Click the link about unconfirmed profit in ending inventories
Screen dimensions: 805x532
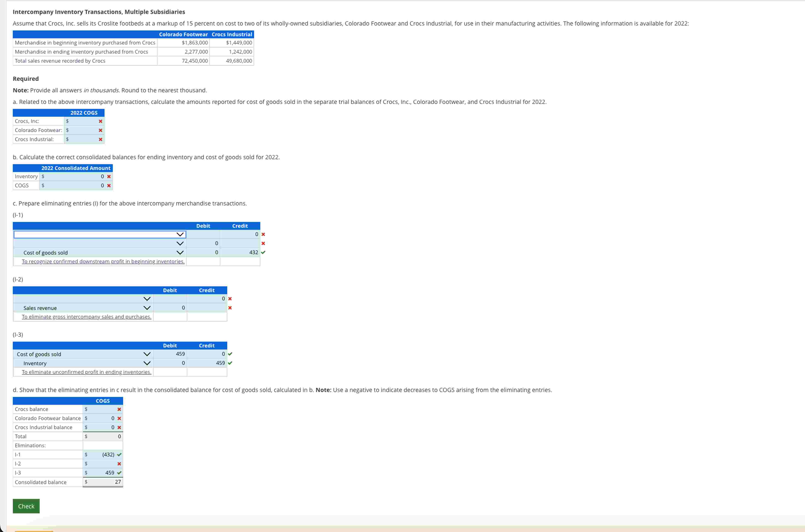(86, 372)
